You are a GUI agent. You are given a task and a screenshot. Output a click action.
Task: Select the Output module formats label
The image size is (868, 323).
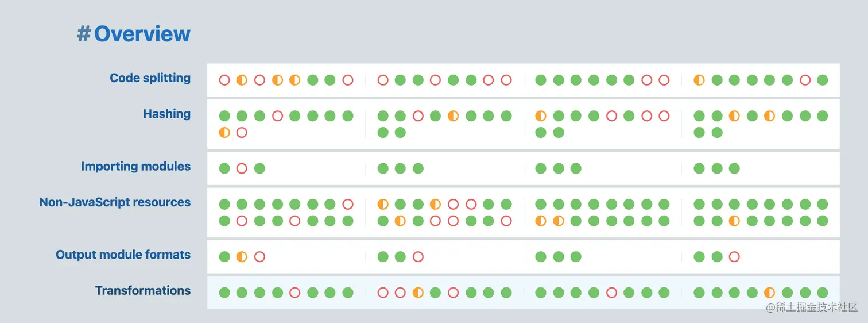[123, 255]
